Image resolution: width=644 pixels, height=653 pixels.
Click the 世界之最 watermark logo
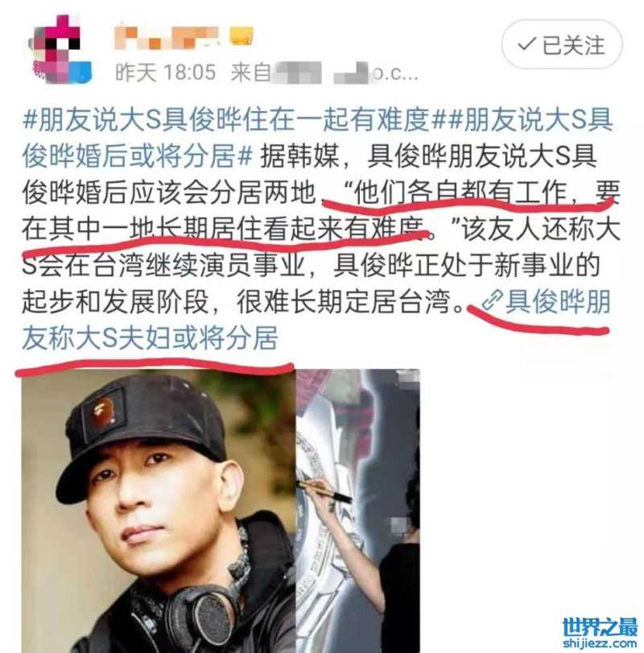pyautogui.click(x=600, y=627)
